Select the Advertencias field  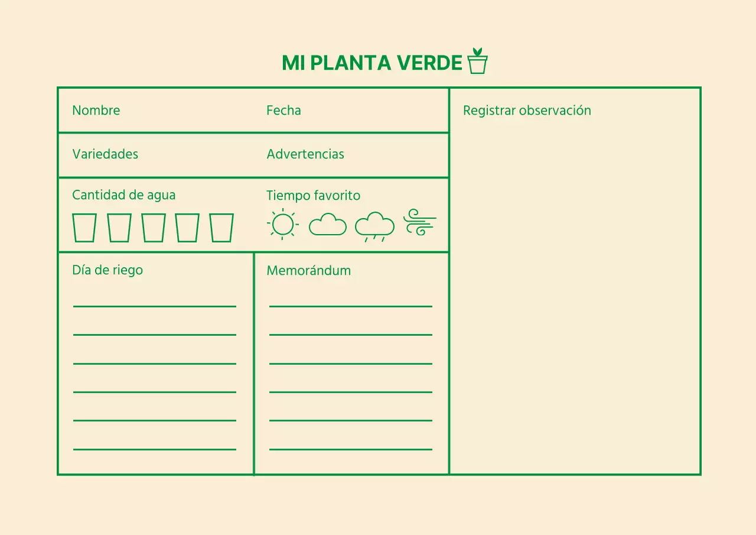[305, 154]
